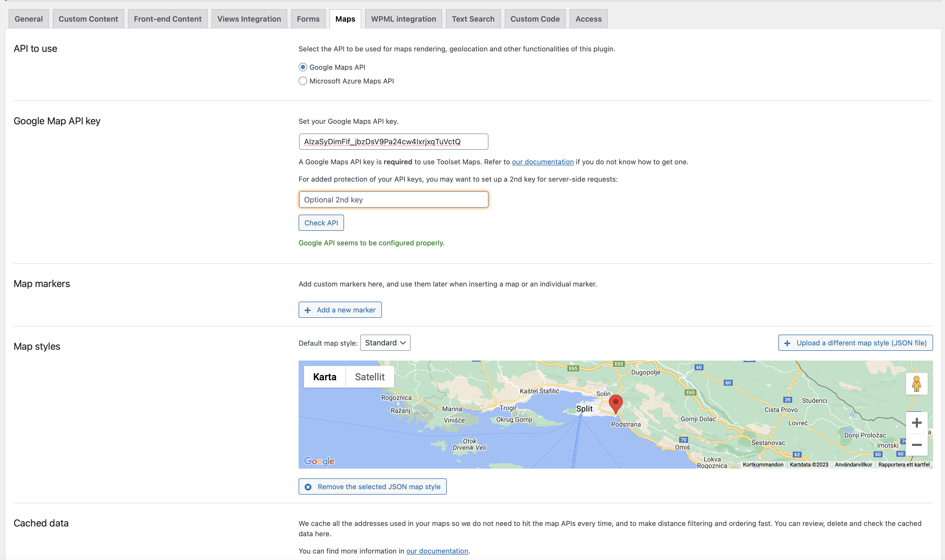
Task: Click the Cista Provo map label
Action: (x=781, y=410)
